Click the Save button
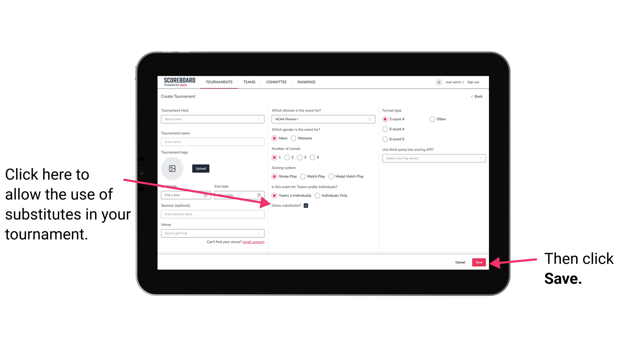Image resolution: width=644 pixels, height=346 pixels. (x=479, y=262)
